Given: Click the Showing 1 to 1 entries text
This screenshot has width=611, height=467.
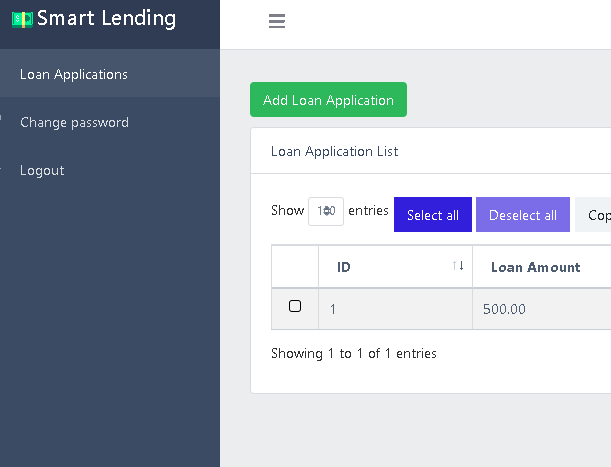Looking at the screenshot, I should coord(354,353).
